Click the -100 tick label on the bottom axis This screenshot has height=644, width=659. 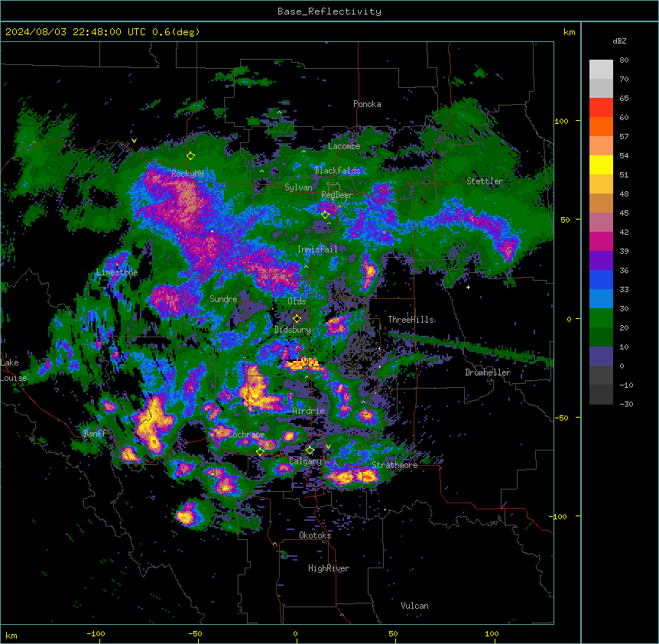[96, 634]
